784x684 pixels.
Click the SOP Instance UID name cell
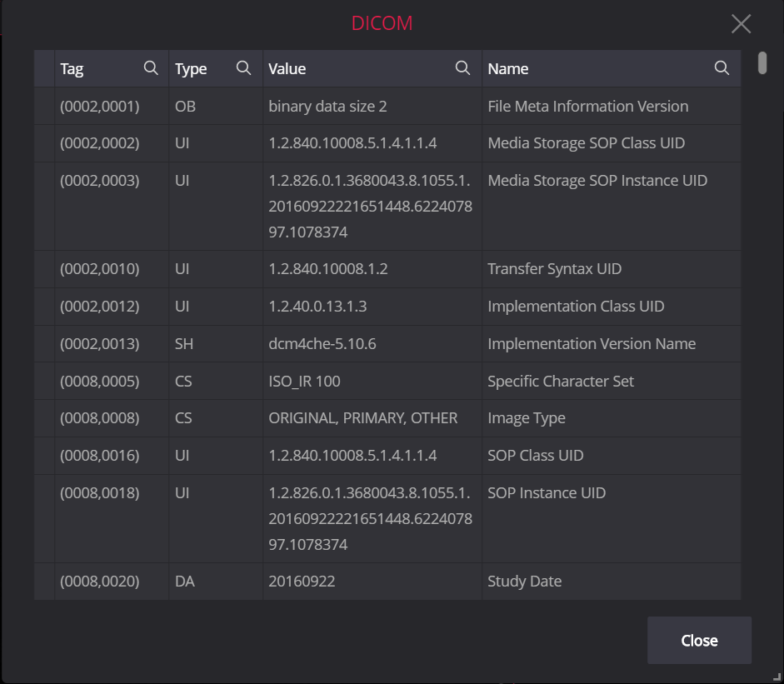[611, 518]
